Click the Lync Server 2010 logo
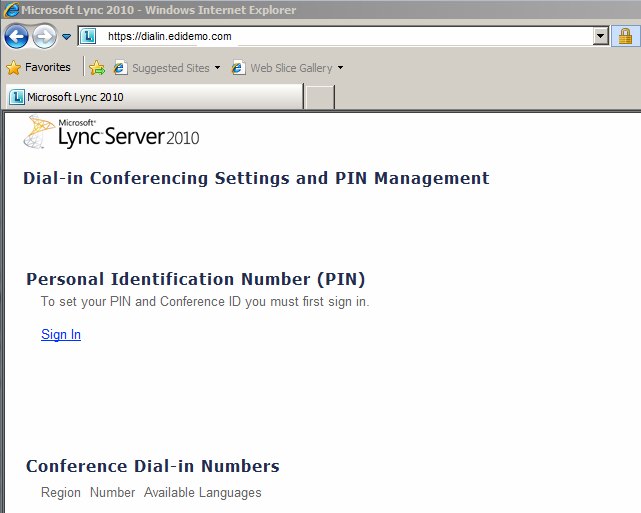Screen dimensions: 641x513 click(x=111, y=132)
